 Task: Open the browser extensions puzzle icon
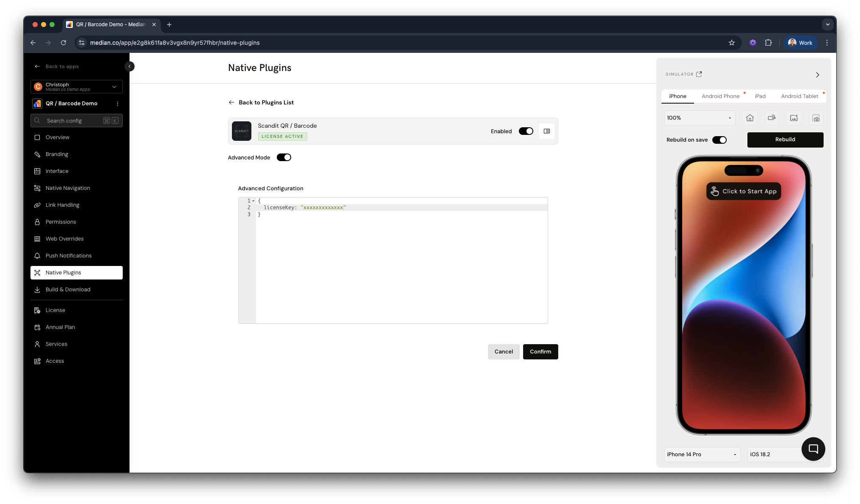pyautogui.click(x=769, y=43)
